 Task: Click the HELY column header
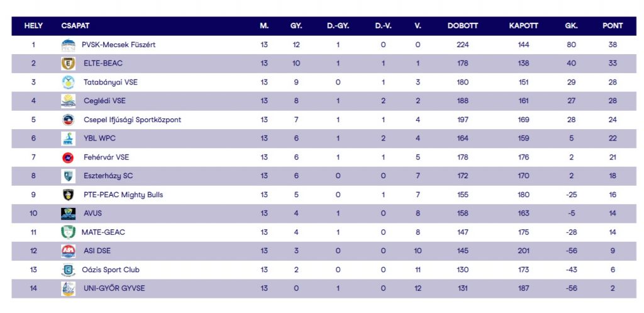click(33, 26)
